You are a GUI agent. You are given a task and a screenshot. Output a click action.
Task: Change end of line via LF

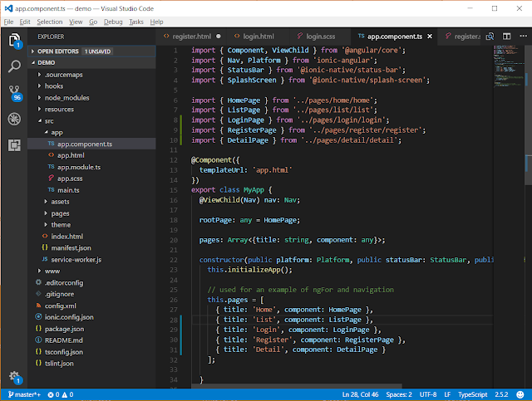pyautogui.click(x=447, y=394)
